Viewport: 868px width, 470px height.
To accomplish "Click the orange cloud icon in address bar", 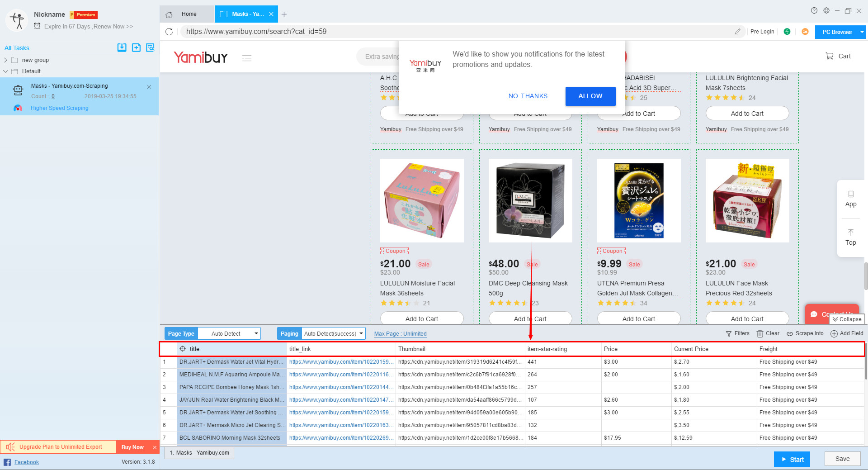I will [x=805, y=32].
